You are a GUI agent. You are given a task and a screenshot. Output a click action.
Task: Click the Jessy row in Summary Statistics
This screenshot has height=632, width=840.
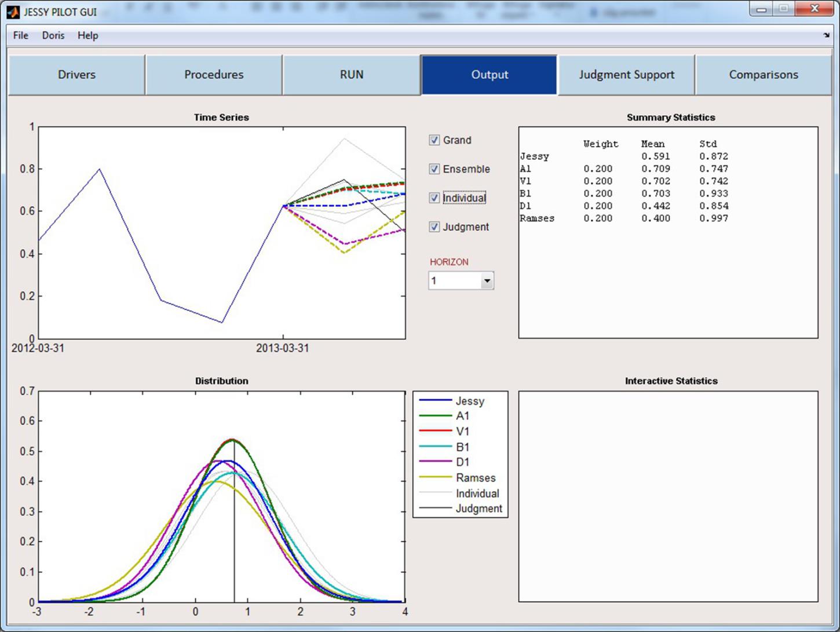[x=624, y=156]
